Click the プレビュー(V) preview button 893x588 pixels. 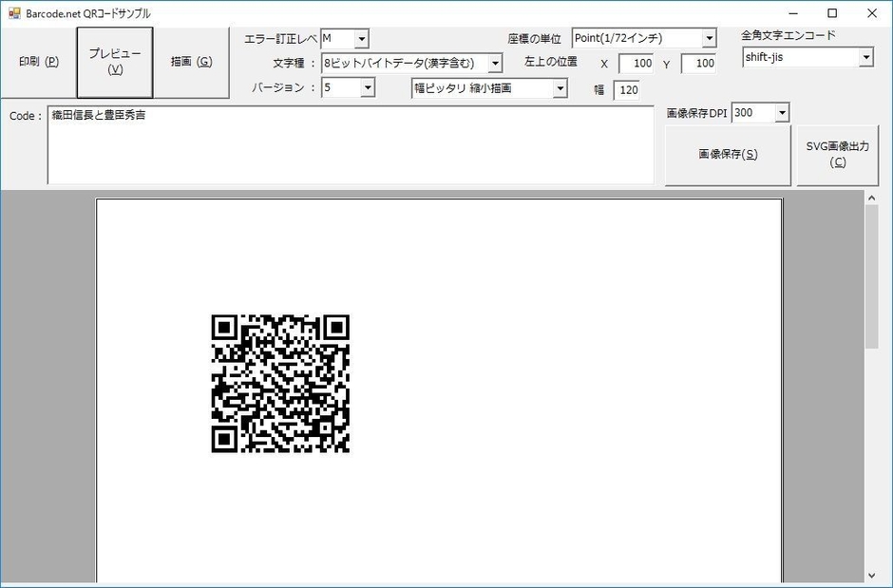114,61
